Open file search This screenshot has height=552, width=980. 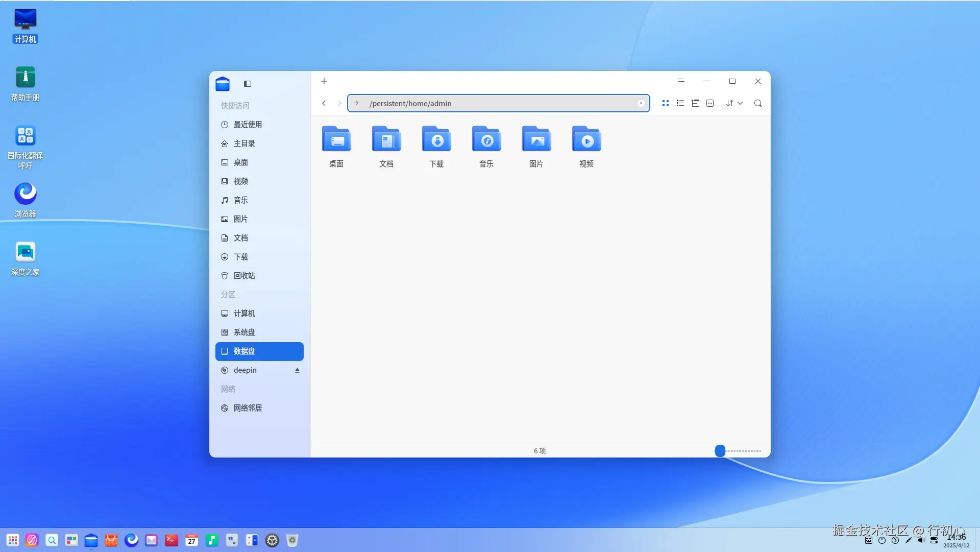tap(758, 103)
